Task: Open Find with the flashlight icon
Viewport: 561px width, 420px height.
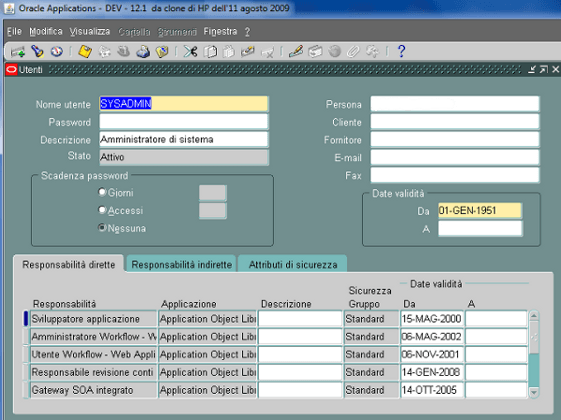Action: tap(37, 52)
